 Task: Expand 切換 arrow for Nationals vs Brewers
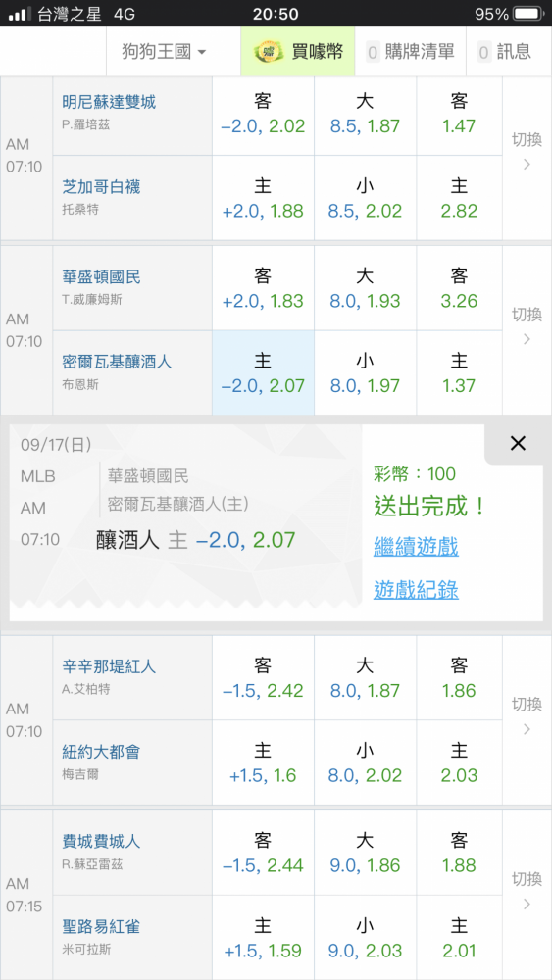tap(527, 325)
